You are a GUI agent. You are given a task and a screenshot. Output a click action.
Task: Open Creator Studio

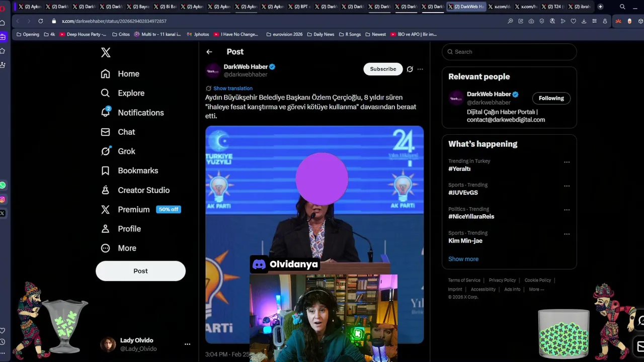click(x=135, y=190)
